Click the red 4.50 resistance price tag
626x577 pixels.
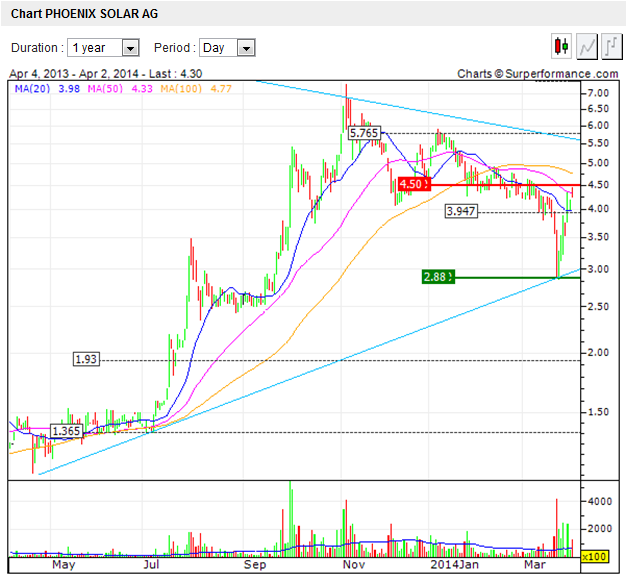coord(412,184)
